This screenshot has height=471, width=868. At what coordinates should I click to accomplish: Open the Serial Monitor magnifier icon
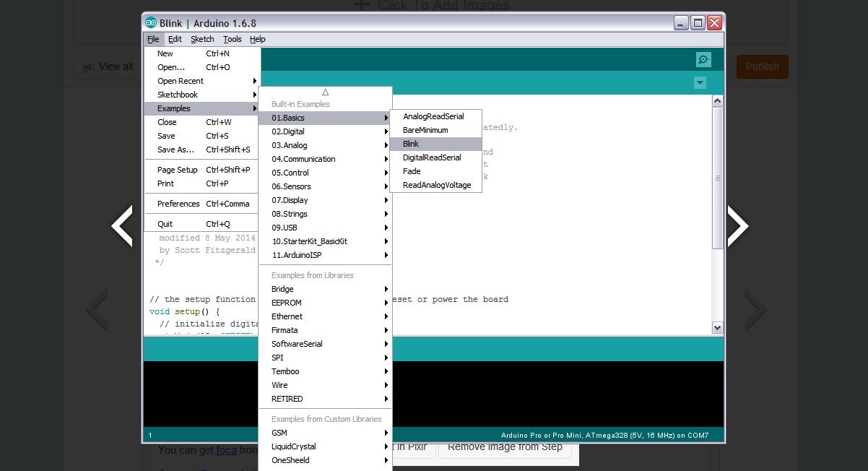click(x=703, y=60)
